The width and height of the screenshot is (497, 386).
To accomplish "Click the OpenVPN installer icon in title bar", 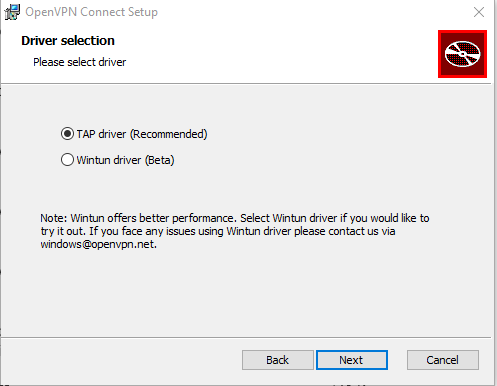I will coord(12,12).
